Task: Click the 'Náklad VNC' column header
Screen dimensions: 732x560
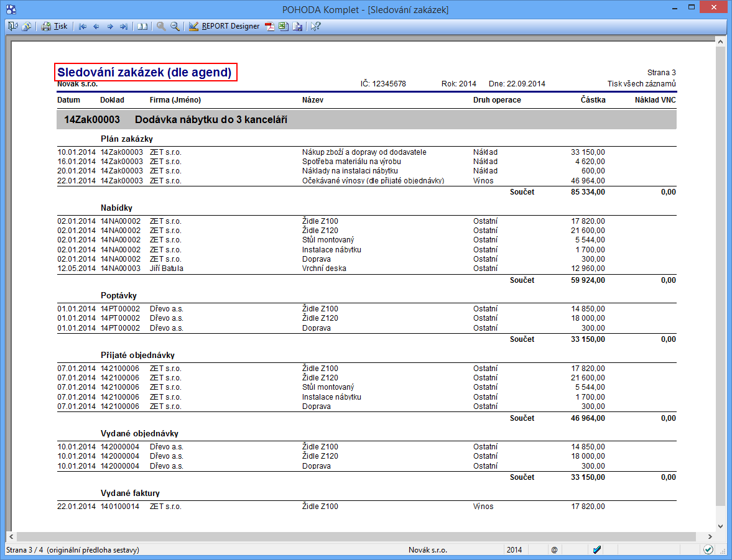Action: pos(655,100)
